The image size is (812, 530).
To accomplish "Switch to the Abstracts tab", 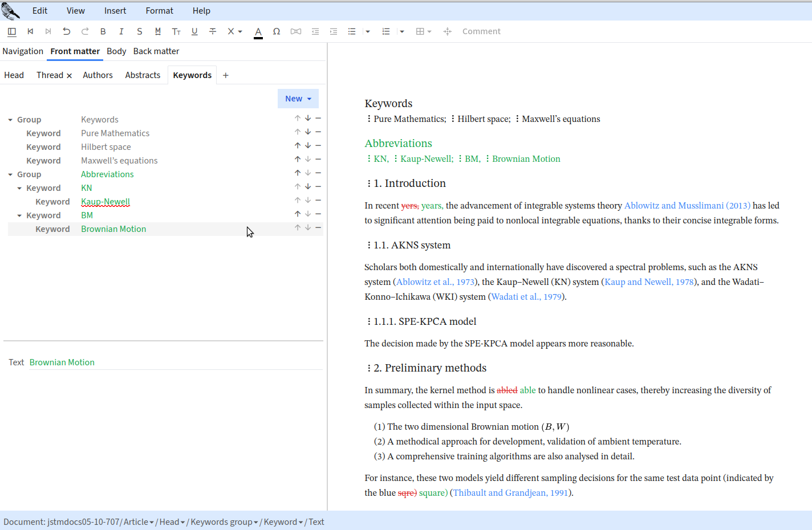I will [x=143, y=75].
